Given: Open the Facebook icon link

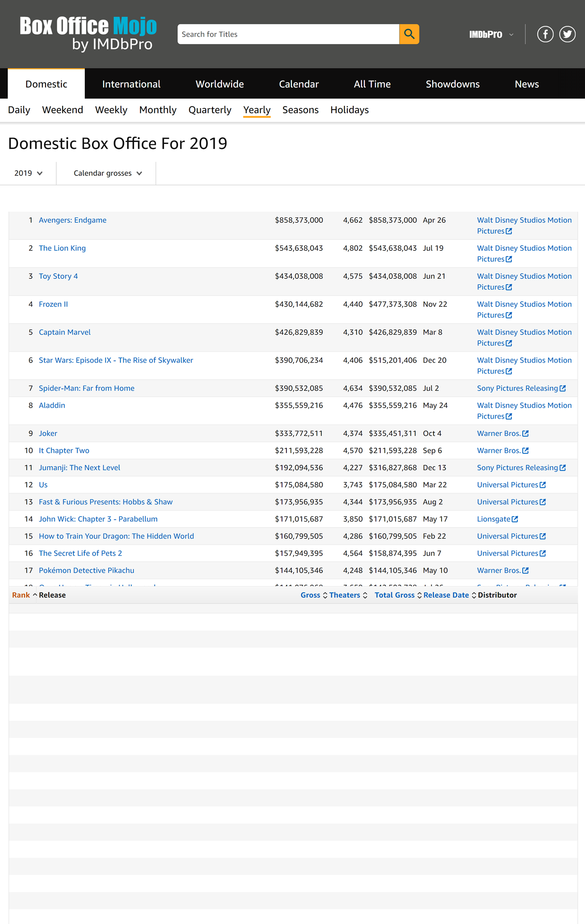Looking at the screenshot, I should tap(545, 34).
